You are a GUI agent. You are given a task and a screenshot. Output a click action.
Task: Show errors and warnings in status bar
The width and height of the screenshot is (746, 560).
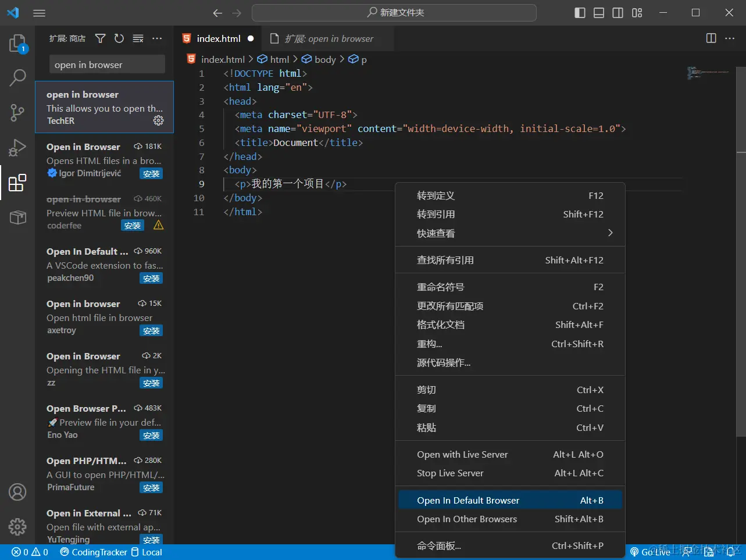30,552
